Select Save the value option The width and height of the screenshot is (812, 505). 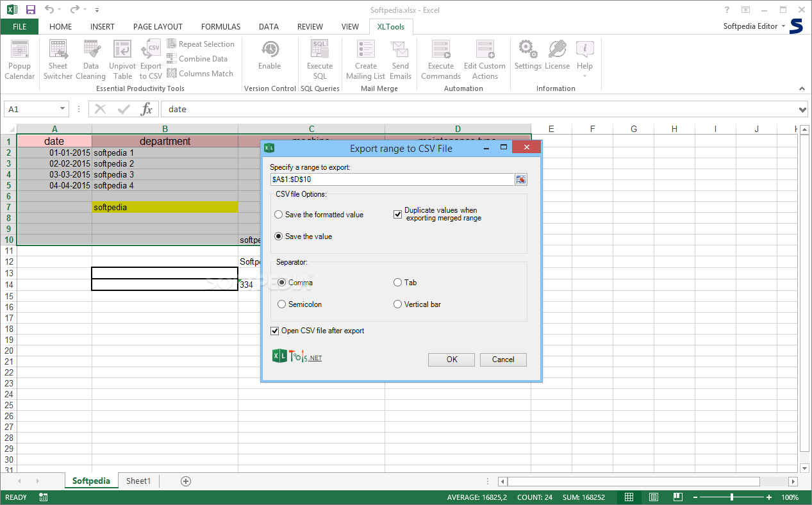pos(303,236)
